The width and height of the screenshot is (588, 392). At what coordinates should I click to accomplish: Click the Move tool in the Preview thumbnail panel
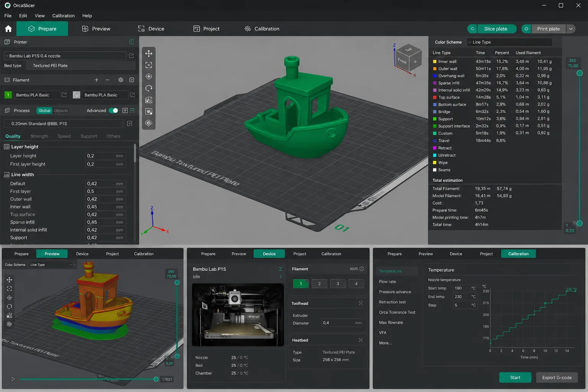pos(10,280)
